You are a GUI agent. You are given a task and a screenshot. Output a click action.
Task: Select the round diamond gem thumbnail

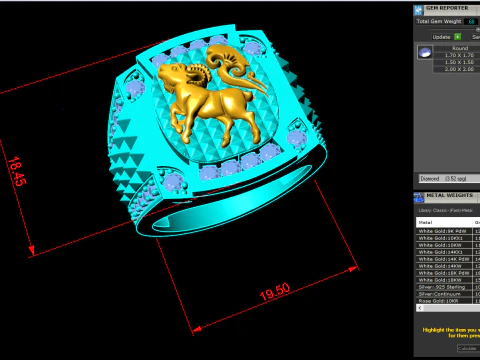[425, 53]
